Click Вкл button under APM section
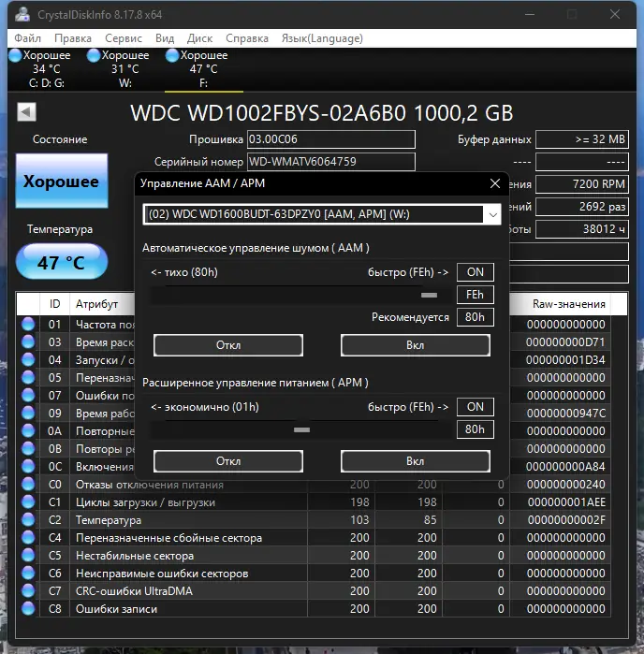The width and height of the screenshot is (644, 654). coord(416,461)
